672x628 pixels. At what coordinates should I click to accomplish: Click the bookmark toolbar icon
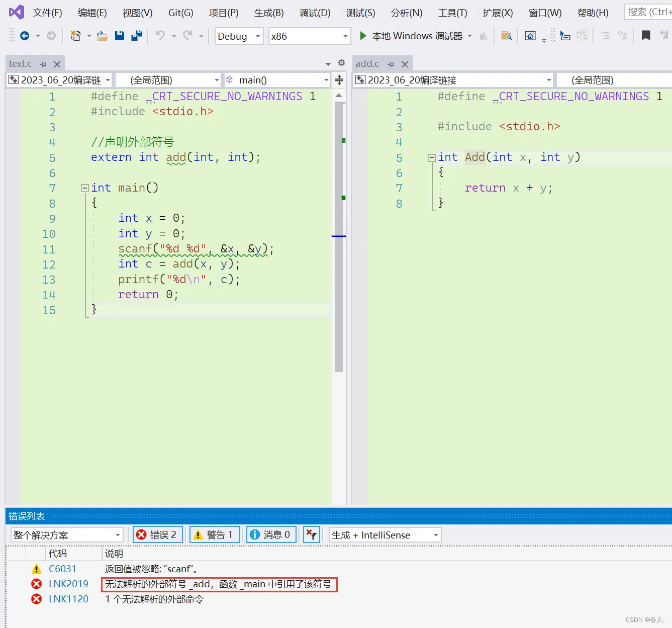pos(646,36)
